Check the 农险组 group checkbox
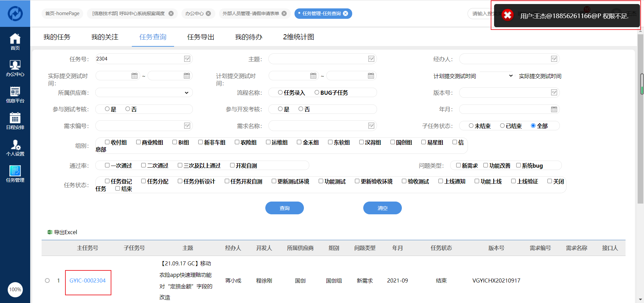644x303 pixels. [237, 142]
